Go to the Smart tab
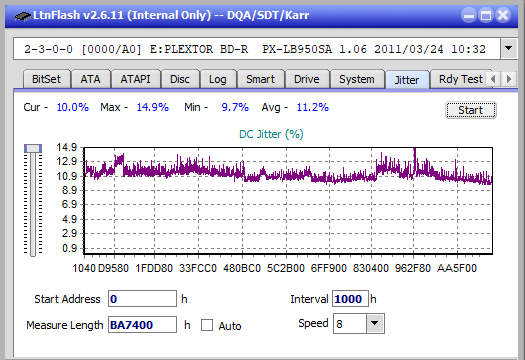525x360 pixels. [260, 79]
